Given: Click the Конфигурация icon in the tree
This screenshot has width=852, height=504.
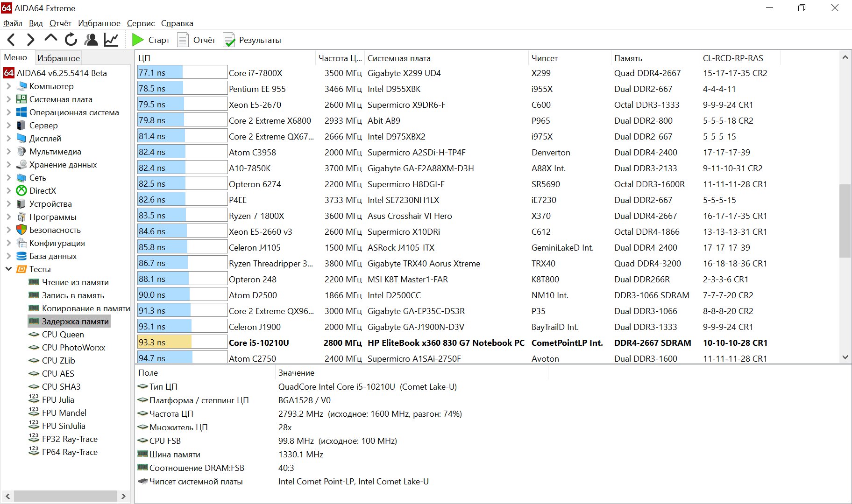Looking at the screenshot, I should point(21,243).
